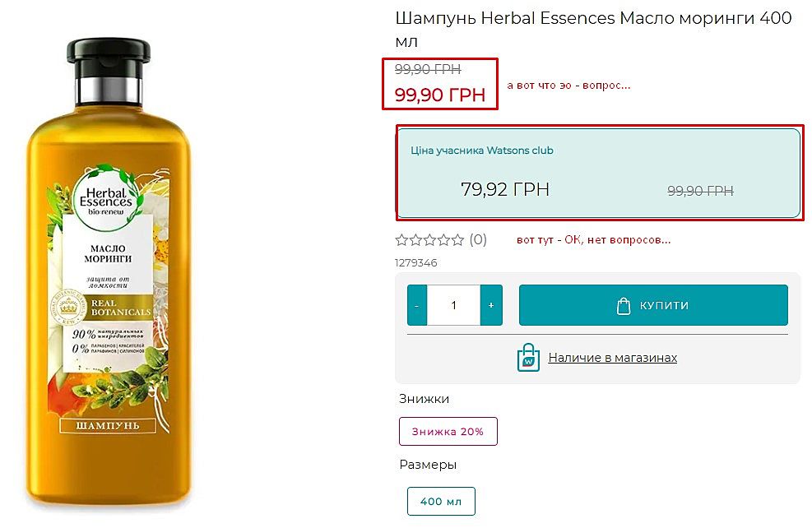Select the Знижка 20% discount tag
The width and height of the screenshot is (812, 528).
coord(448,431)
